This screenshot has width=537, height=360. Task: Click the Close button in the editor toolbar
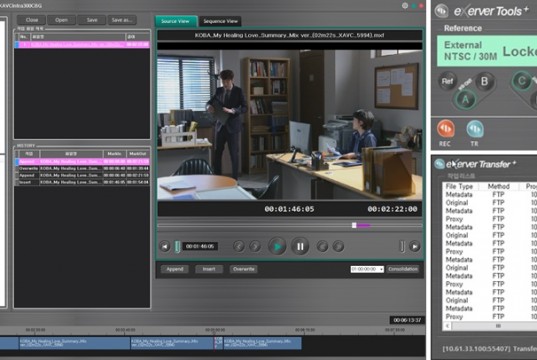pos(32,20)
